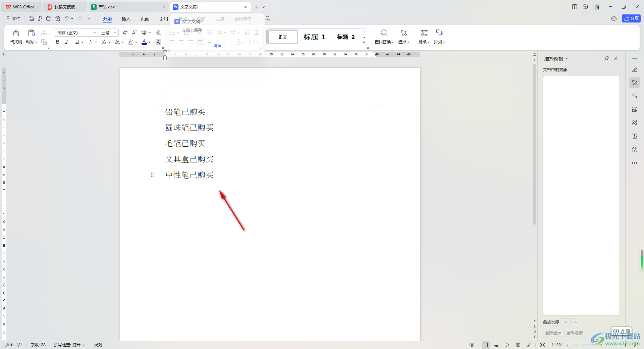The width and height of the screenshot is (644, 349).
Task: Click the Find and Replace icon
Action: pyautogui.click(x=384, y=33)
